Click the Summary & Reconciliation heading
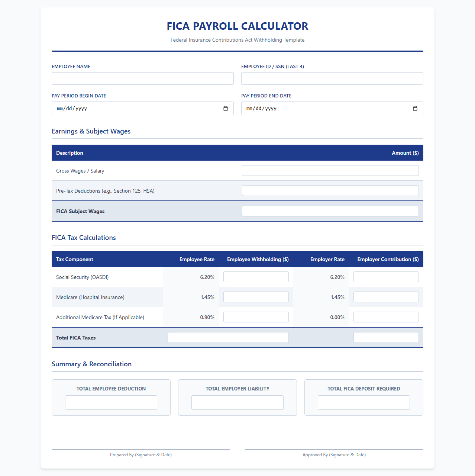The width and height of the screenshot is (475, 476). [91, 364]
